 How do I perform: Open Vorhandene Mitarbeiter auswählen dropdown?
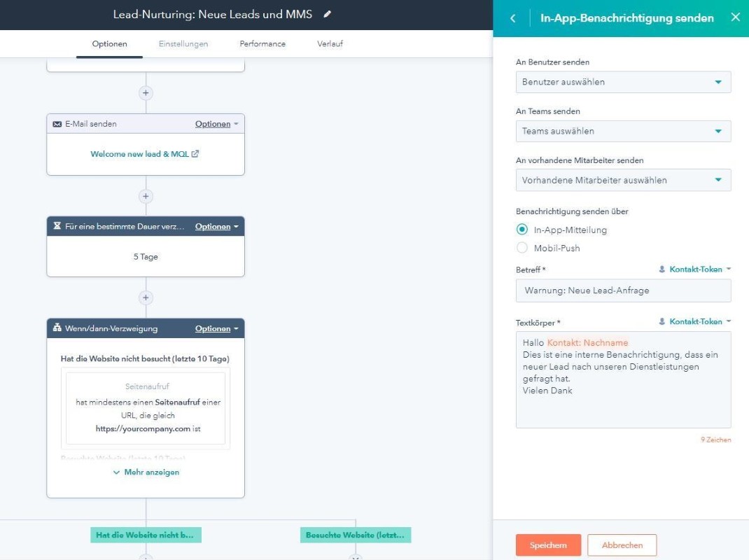pos(624,180)
